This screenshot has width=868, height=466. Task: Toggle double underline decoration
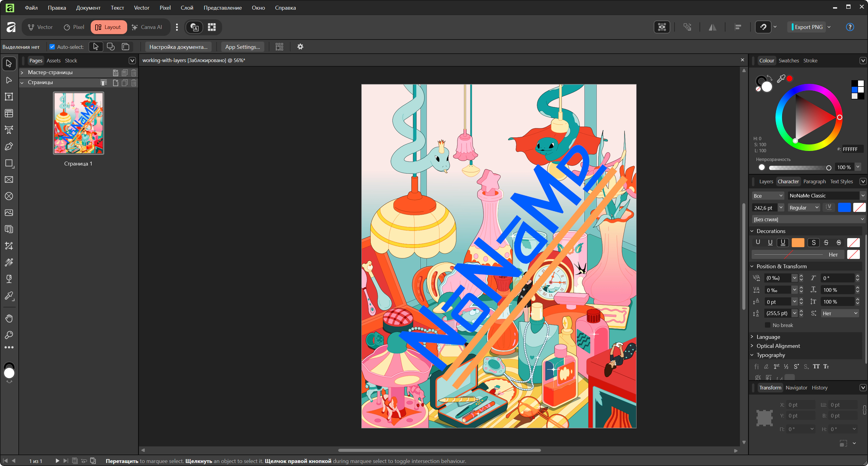782,243
